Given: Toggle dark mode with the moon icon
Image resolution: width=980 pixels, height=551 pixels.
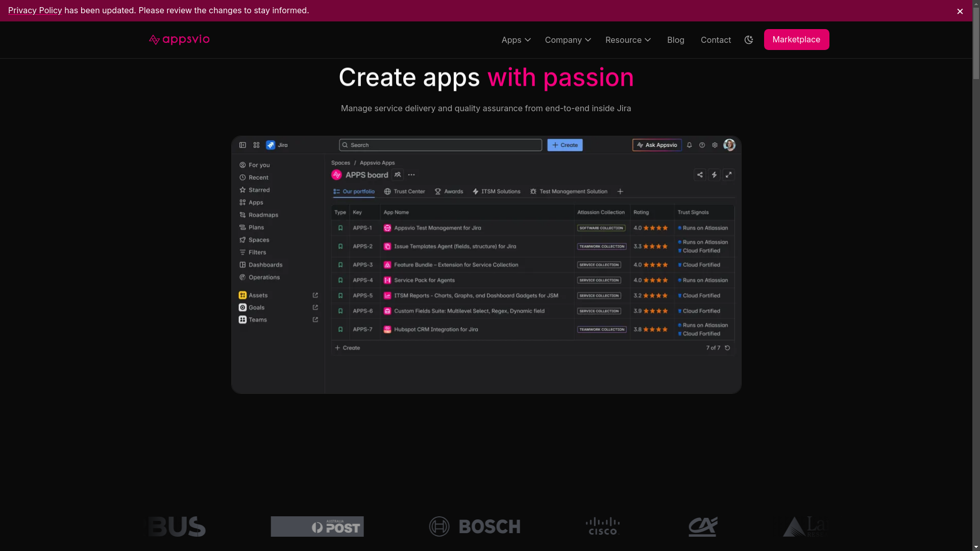Looking at the screenshot, I should (x=749, y=40).
